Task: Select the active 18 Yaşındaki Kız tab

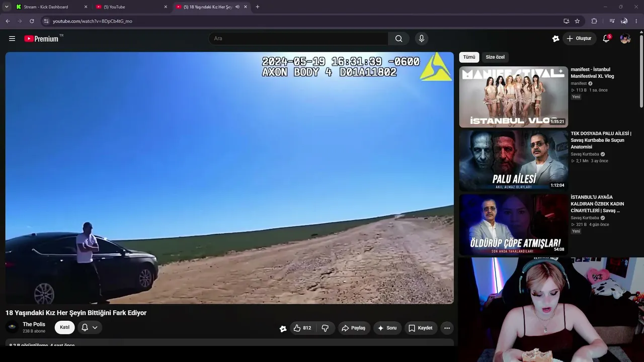Action: (x=211, y=7)
